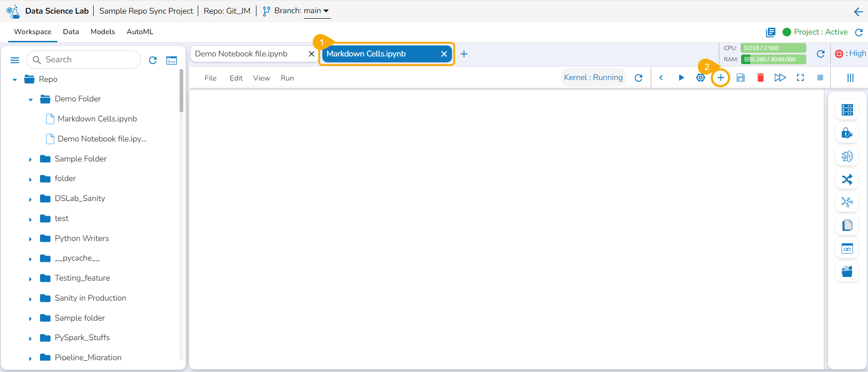Screen dimensions: 868x372
Task: Click the RAM usage progress bar
Action: tap(773, 59)
